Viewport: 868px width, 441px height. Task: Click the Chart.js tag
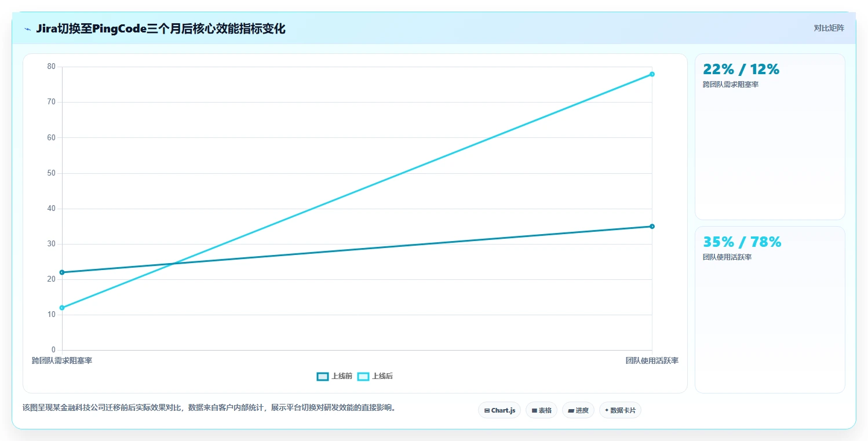click(499, 410)
